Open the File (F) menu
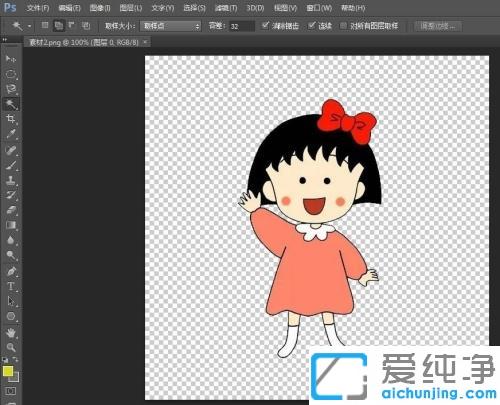Viewport: 500px width, 405px height. pos(38,8)
